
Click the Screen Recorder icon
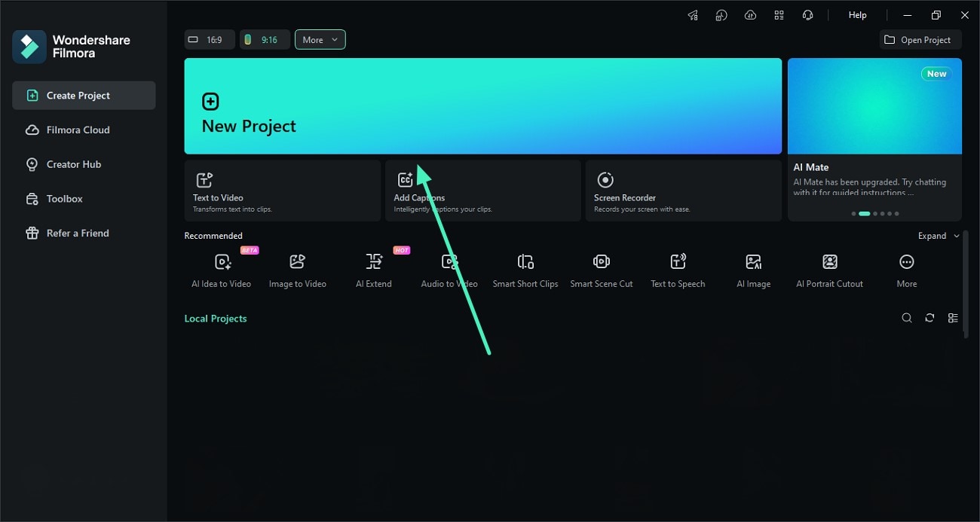[605, 180]
